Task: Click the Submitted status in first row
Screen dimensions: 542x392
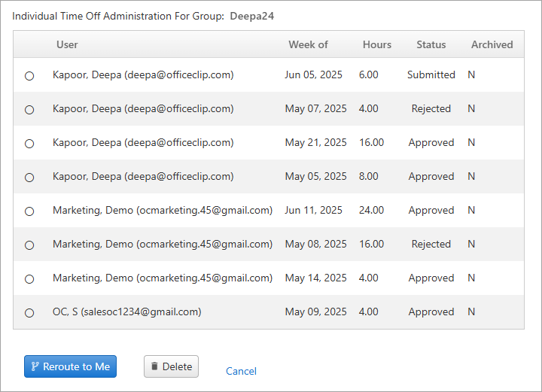Action: point(431,74)
